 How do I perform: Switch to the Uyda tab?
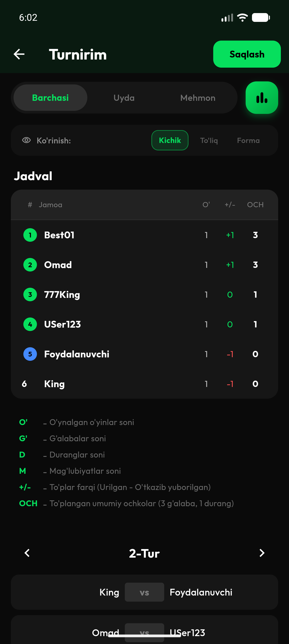[124, 98]
